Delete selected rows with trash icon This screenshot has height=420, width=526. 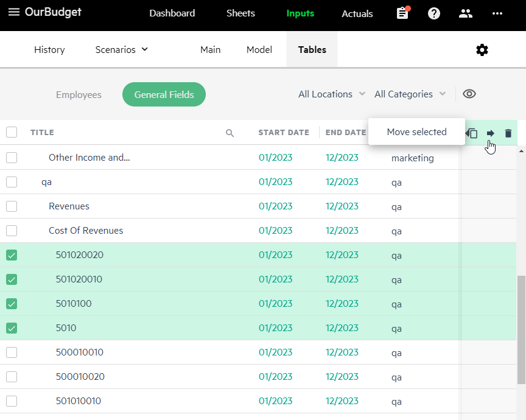[508, 133]
